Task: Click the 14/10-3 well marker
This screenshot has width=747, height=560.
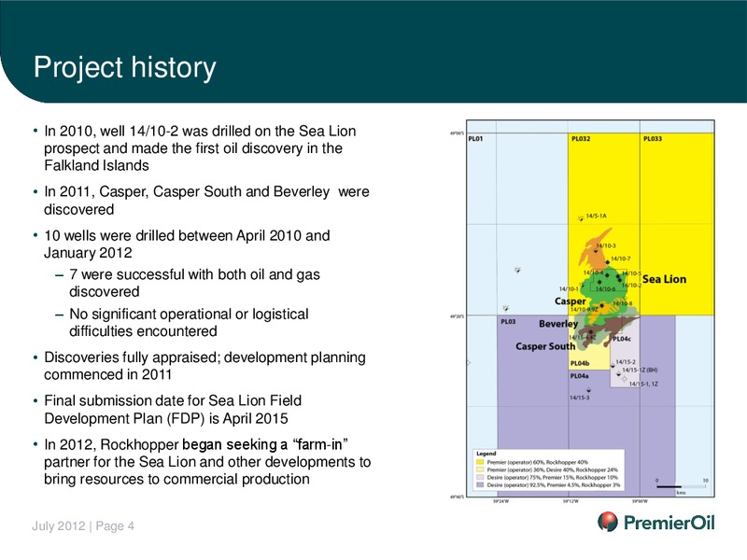Action: 596,250
